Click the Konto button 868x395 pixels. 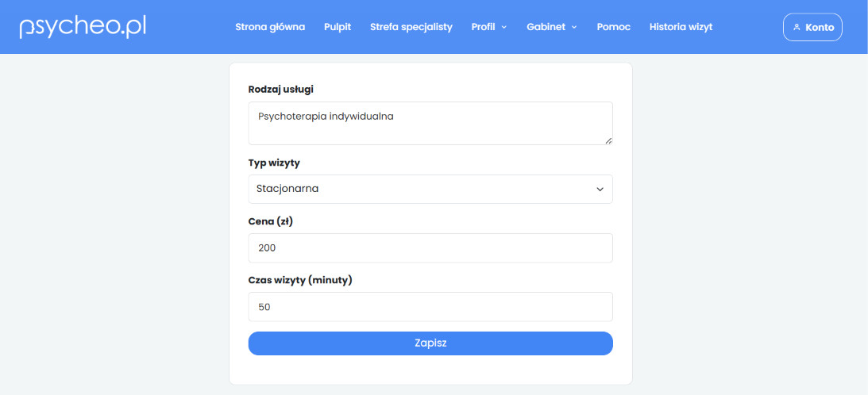tap(812, 27)
